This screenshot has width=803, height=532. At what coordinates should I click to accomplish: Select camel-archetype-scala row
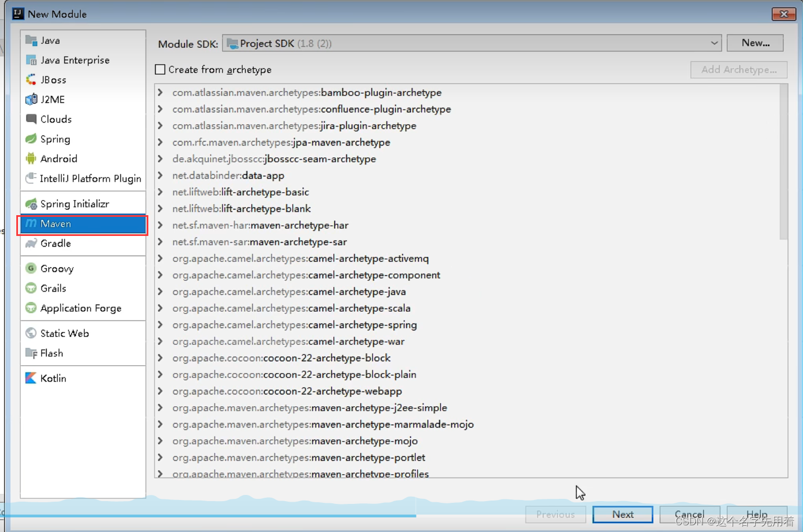click(x=468, y=308)
